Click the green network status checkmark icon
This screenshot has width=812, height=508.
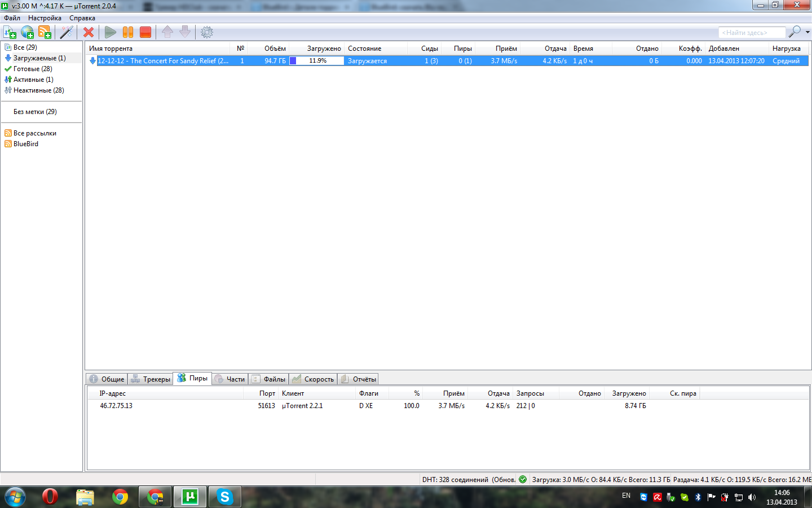tap(523, 480)
